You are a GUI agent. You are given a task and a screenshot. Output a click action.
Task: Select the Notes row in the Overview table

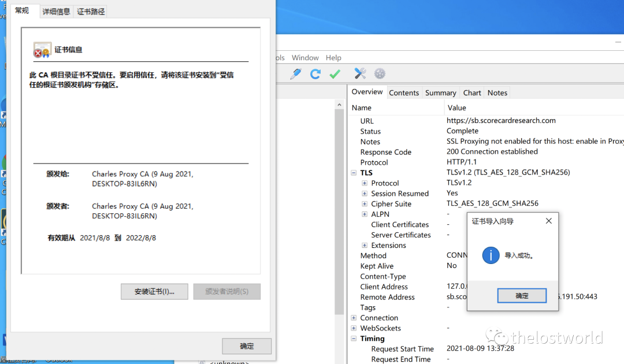coord(486,141)
